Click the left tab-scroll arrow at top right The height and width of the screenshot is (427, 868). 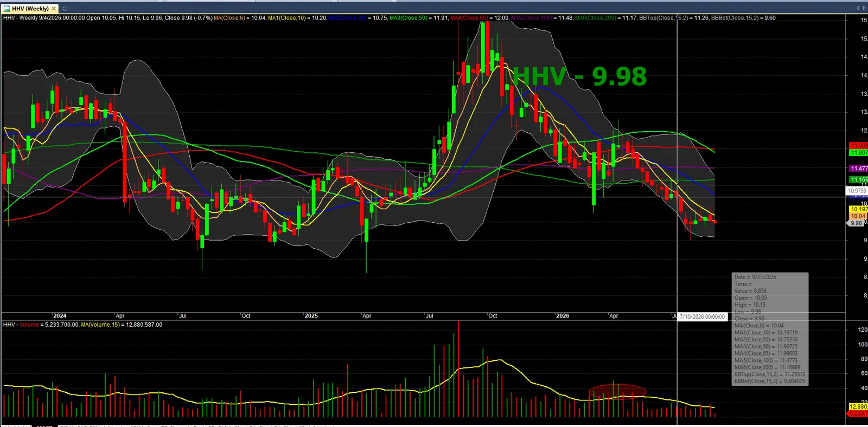click(x=858, y=8)
